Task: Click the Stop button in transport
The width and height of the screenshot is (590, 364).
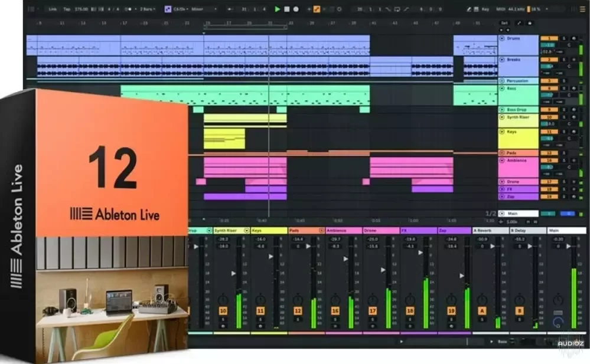Action: (x=286, y=9)
